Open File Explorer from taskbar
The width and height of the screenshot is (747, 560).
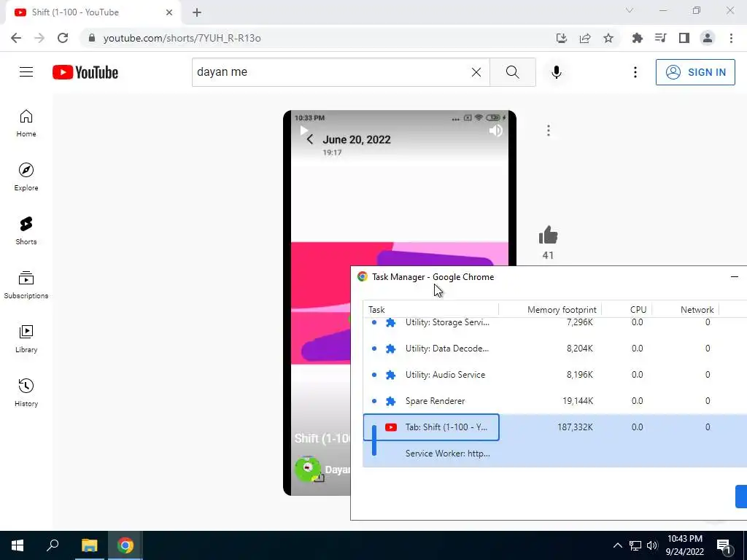click(89, 545)
